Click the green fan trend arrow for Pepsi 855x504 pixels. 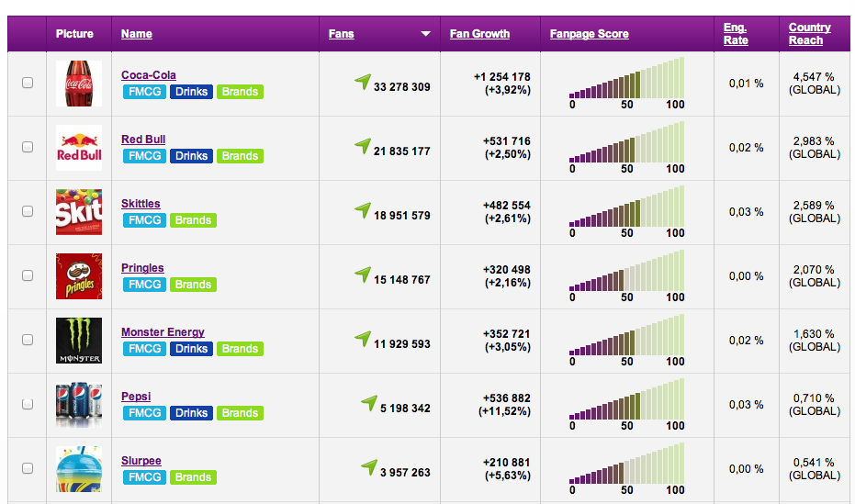pos(369,403)
